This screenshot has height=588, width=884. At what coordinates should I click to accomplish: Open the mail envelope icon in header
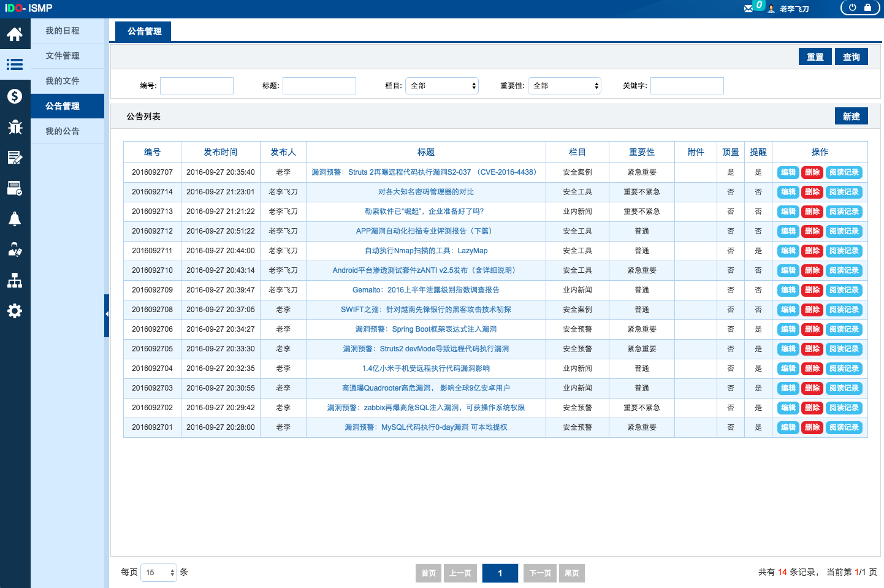click(749, 9)
